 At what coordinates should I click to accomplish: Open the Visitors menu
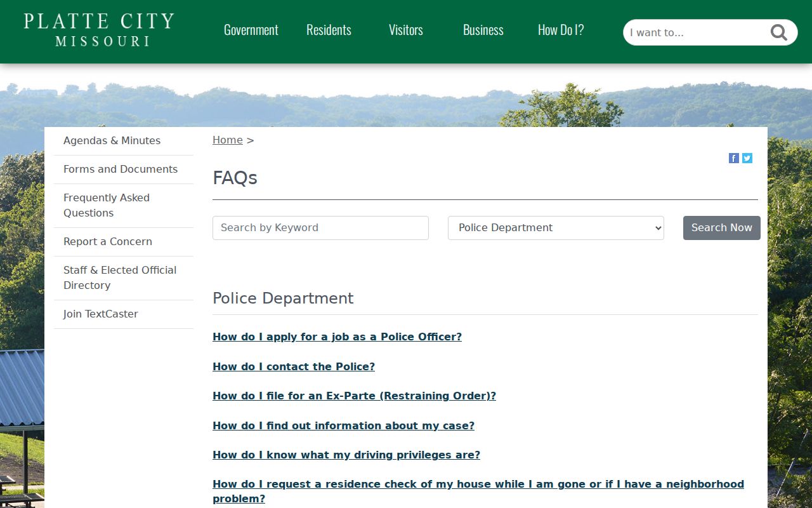point(406,30)
